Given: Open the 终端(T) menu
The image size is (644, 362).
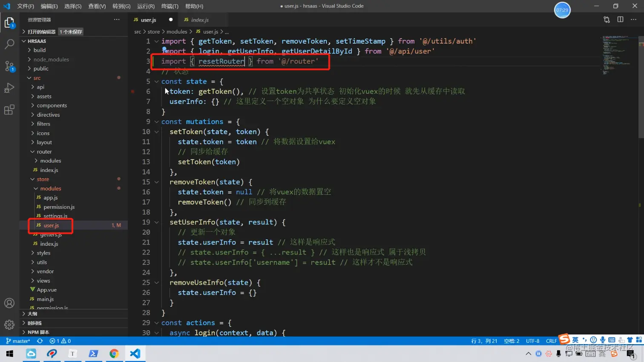Looking at the screenshot, I should coord(170,6).
